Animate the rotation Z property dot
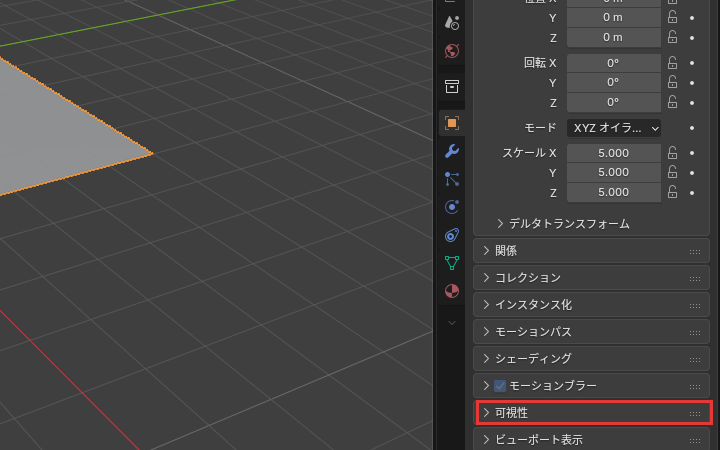The image size is (720, 450). [x=692, y=103]
